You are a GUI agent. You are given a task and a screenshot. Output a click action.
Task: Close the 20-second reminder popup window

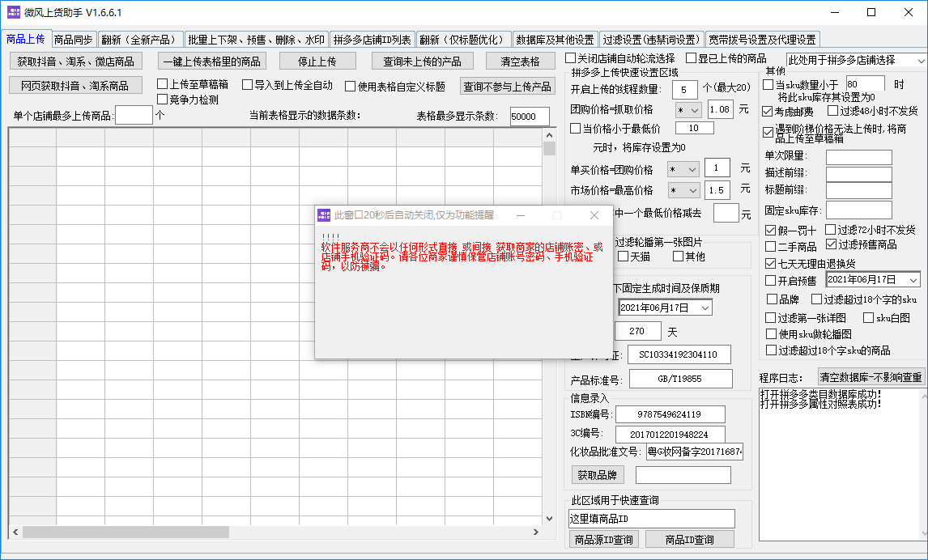[594, 215]
